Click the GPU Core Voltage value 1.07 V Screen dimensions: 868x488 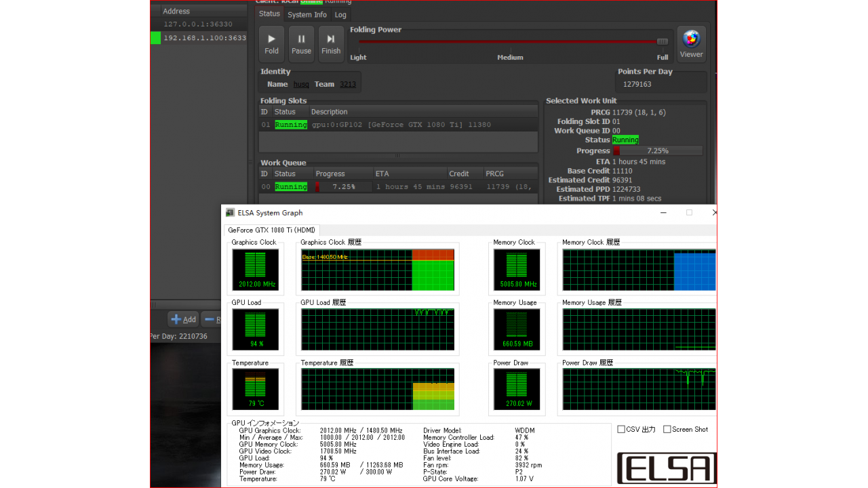pyautogui.click(x=524, y=479)
